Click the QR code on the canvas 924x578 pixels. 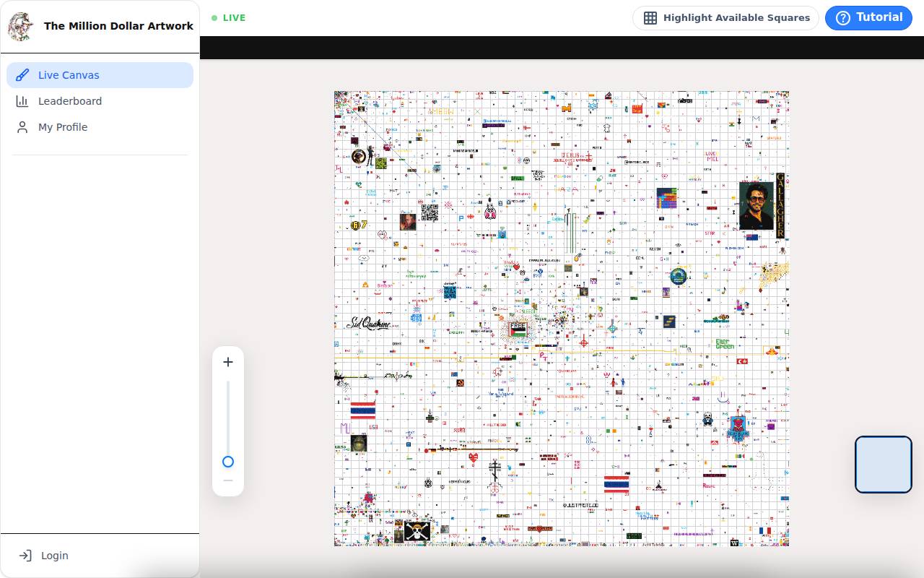[430, 213]
